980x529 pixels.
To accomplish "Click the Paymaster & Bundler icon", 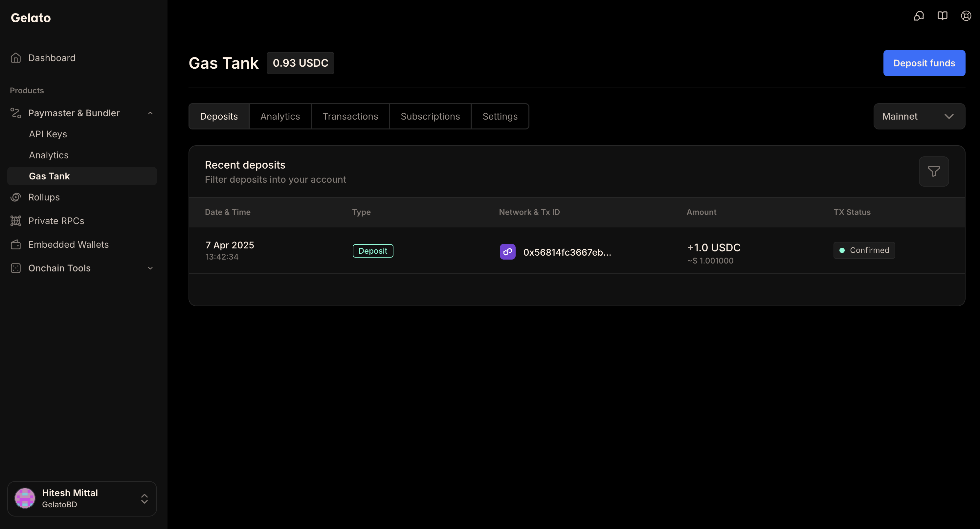I will coord(15,113).
